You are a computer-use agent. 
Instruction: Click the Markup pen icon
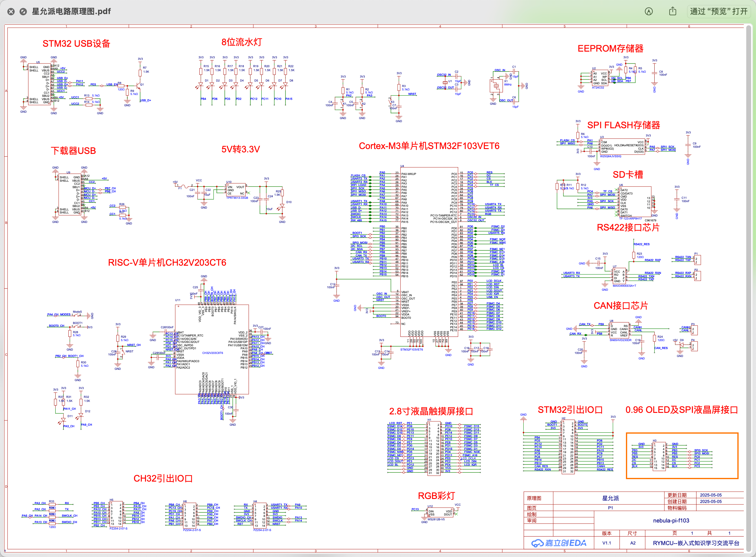coord(649,12)
